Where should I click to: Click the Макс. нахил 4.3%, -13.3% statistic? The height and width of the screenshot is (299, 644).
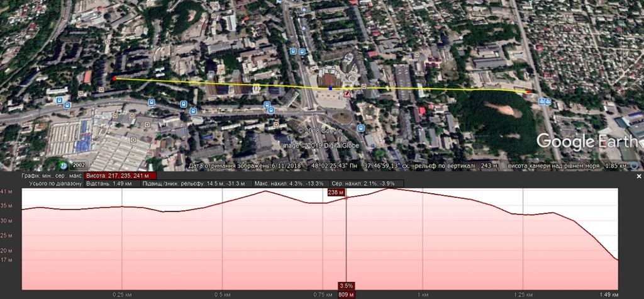point(289,184)
